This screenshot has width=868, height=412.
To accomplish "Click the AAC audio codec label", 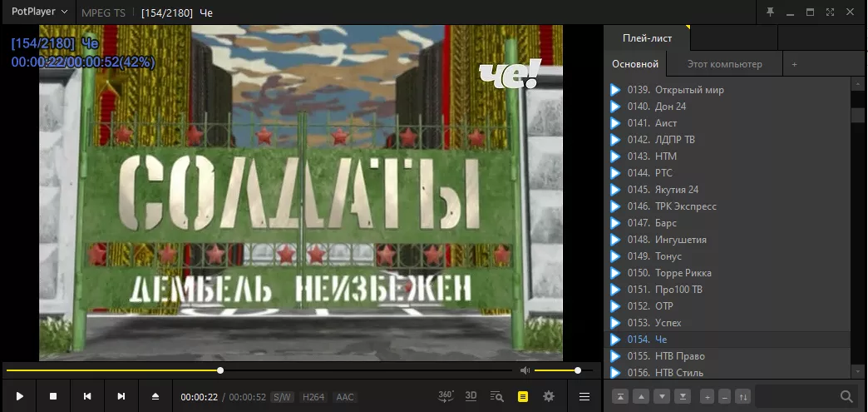I will (345, 397).
